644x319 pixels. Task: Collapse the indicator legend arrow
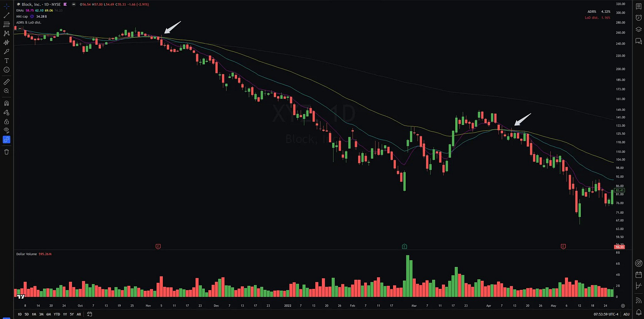click(19, 28)
